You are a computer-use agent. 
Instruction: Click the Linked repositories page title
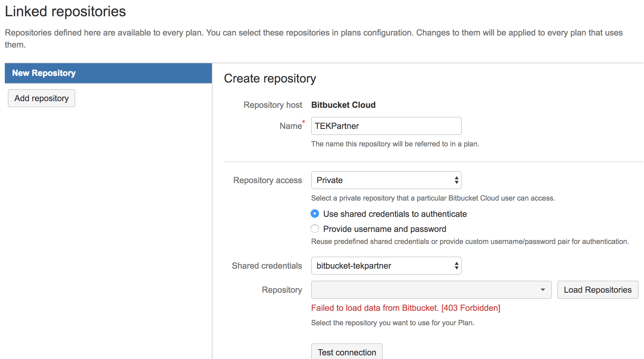[x=65, y=11]
